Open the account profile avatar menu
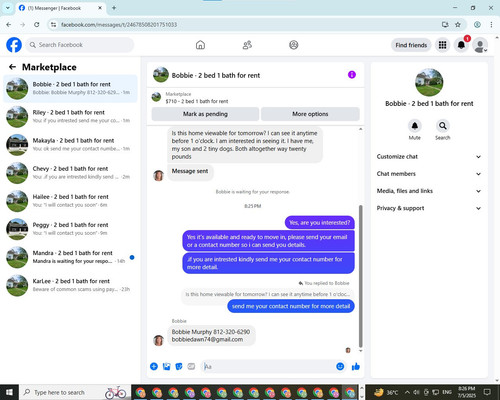 click(480, 45)
